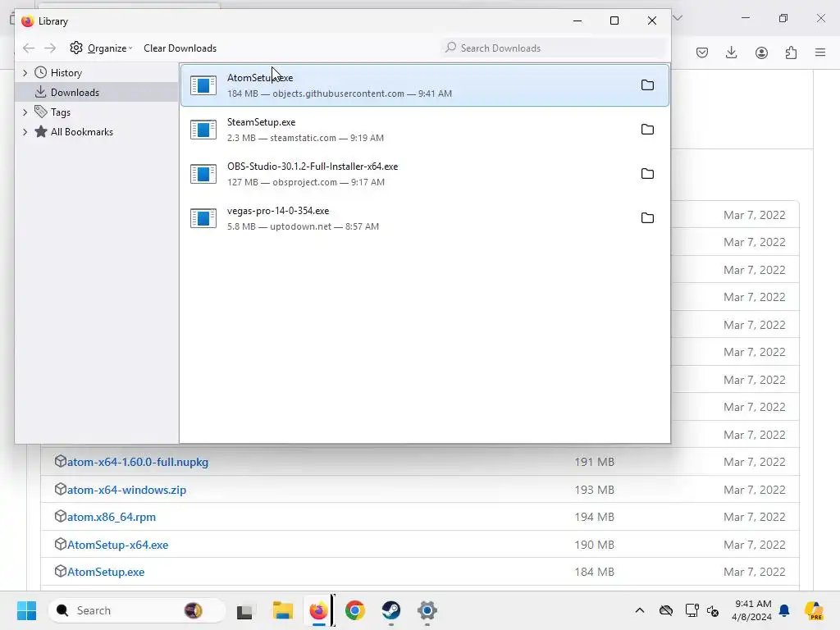Download AtomSetup-x64.exe link
The image size is (840, 630).
pyautogui.click(x=118, y=545)
